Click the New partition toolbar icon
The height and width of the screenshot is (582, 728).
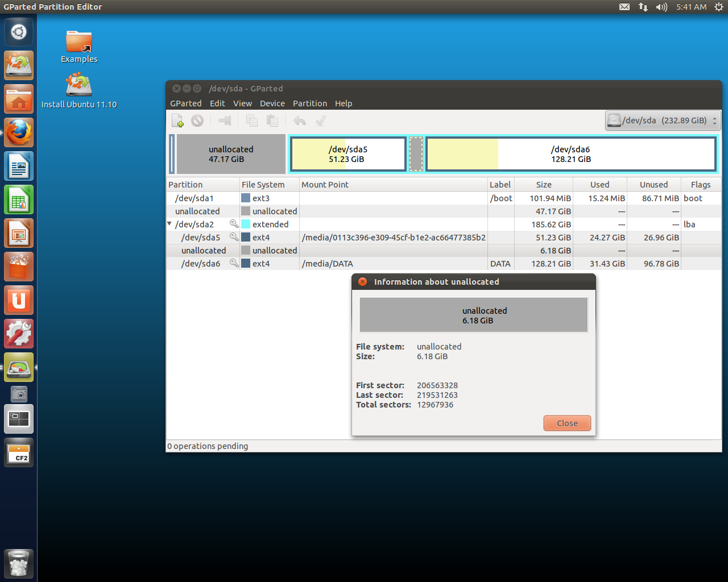[x=177, y=120]
